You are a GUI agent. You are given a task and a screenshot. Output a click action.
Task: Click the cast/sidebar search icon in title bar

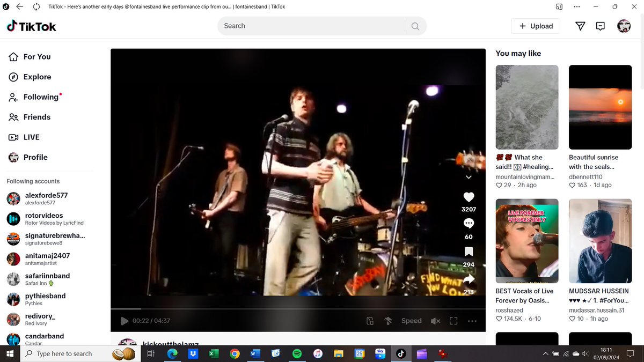click(559, 6)
